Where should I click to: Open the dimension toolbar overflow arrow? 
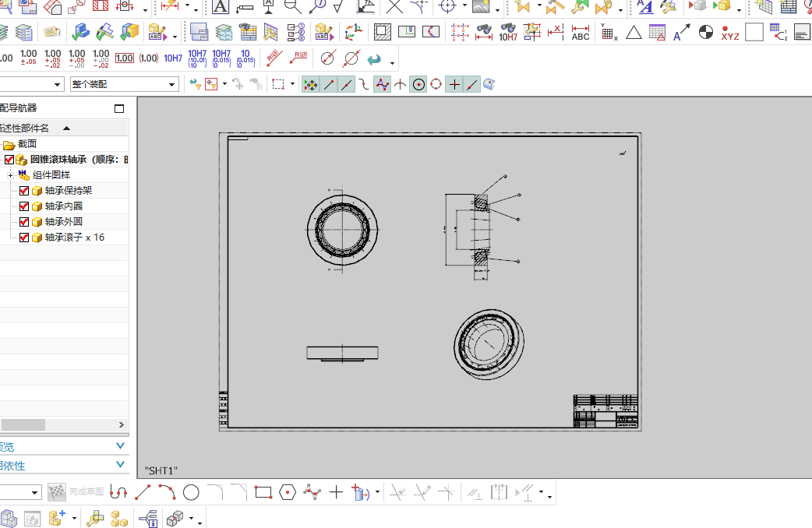point(392,64)
